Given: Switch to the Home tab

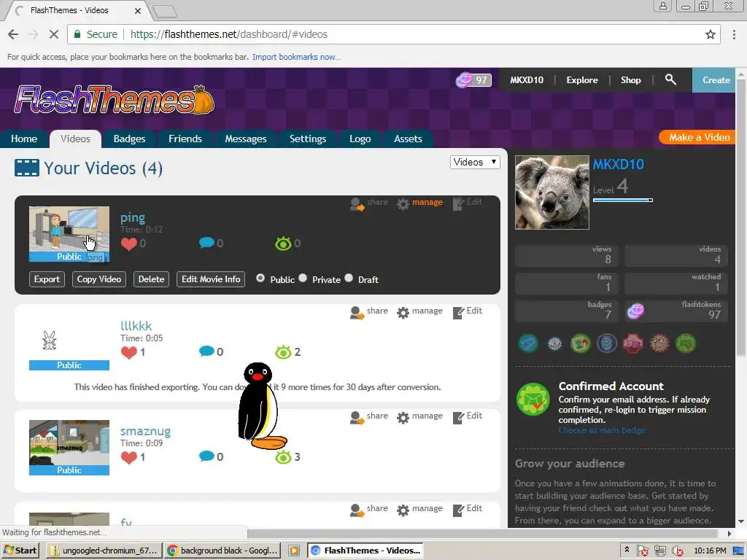Looking at the screenshot, I should click(x=24, y=139).
